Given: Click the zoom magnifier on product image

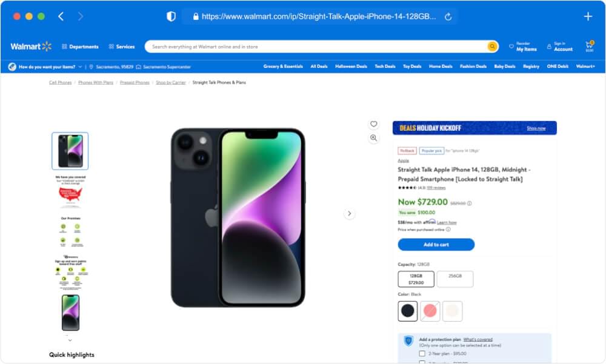Looking at the screenshot, I should [374, 137].
